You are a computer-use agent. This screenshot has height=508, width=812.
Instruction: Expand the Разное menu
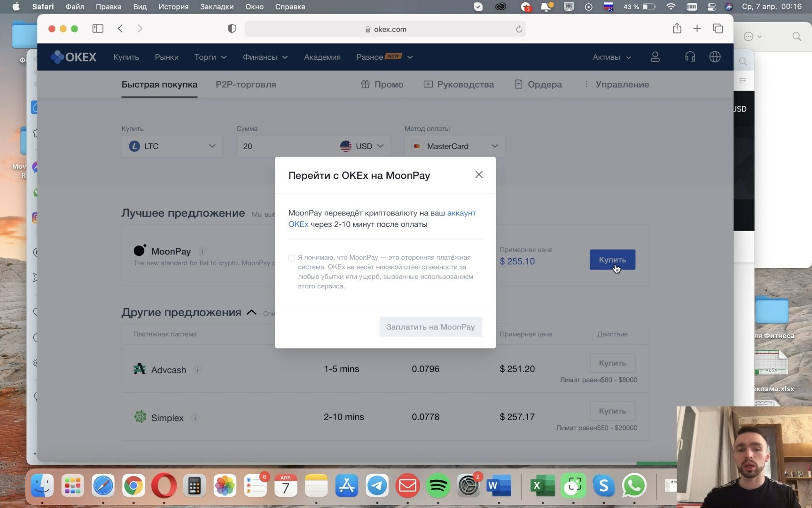(384, 57)
